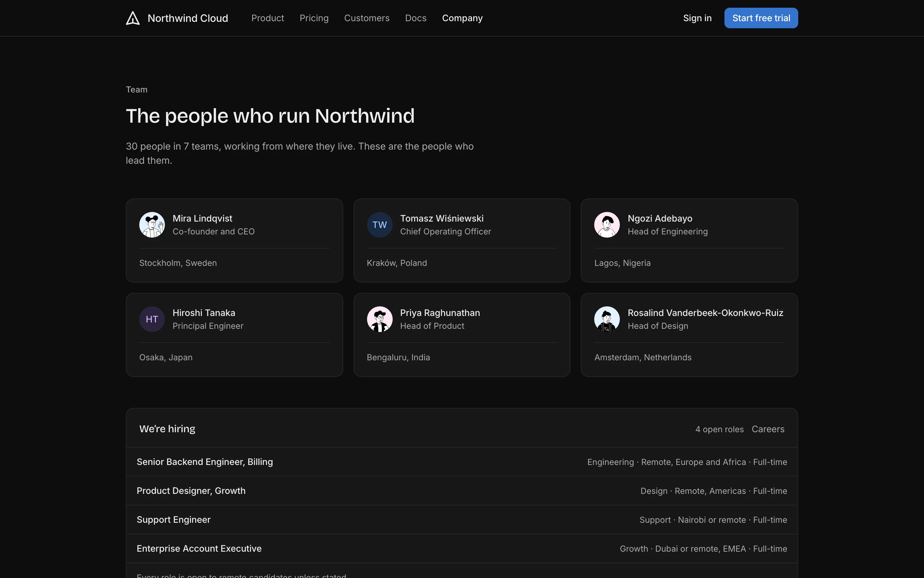
Task: Click the name Tomasz Wiśniewski
Action: pos(442,218)
